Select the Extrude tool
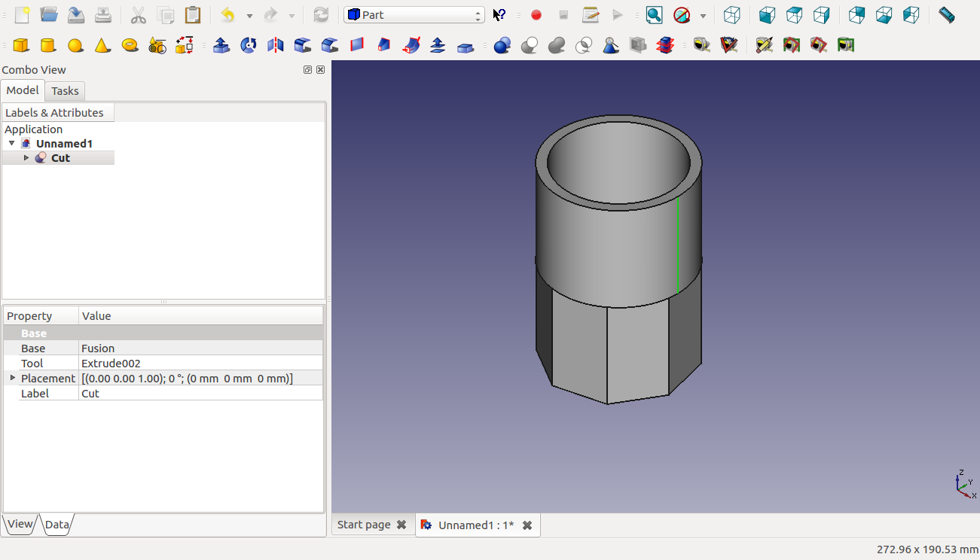Viewport: 980px width, 560px height. [x=221, y=45]
